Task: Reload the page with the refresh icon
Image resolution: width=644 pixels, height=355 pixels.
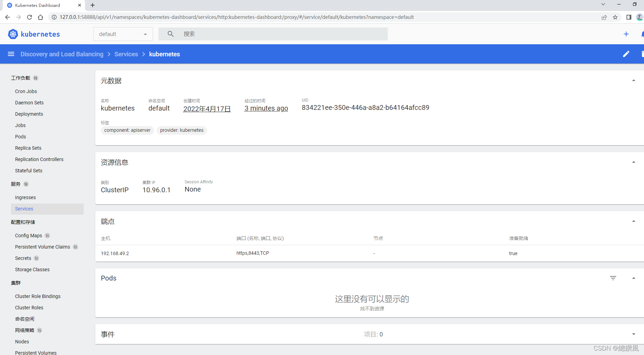Action: coord(29,17)
